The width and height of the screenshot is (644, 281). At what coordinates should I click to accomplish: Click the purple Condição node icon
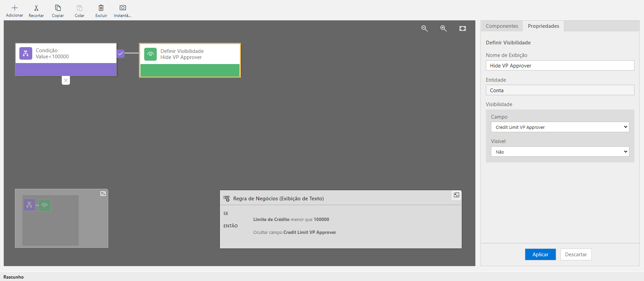click(x=26, y=53)
